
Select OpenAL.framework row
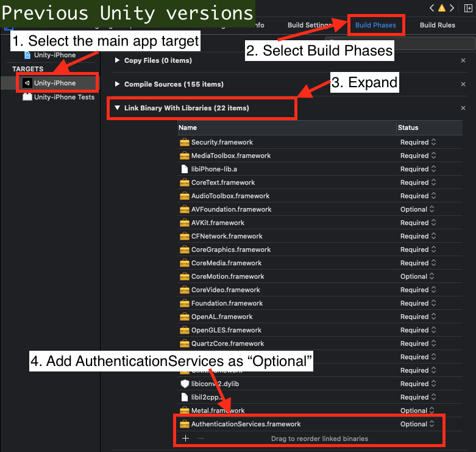pyautogui.click(x=320, y=317)
